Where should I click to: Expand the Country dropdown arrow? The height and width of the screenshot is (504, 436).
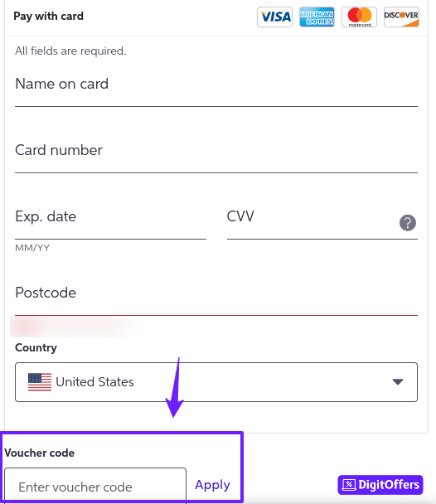click(x=398, y=382)
